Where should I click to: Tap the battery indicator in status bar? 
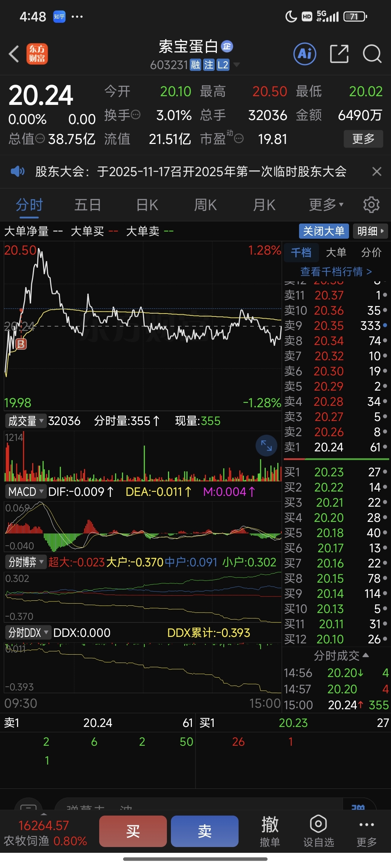click(x=355, y=17)
